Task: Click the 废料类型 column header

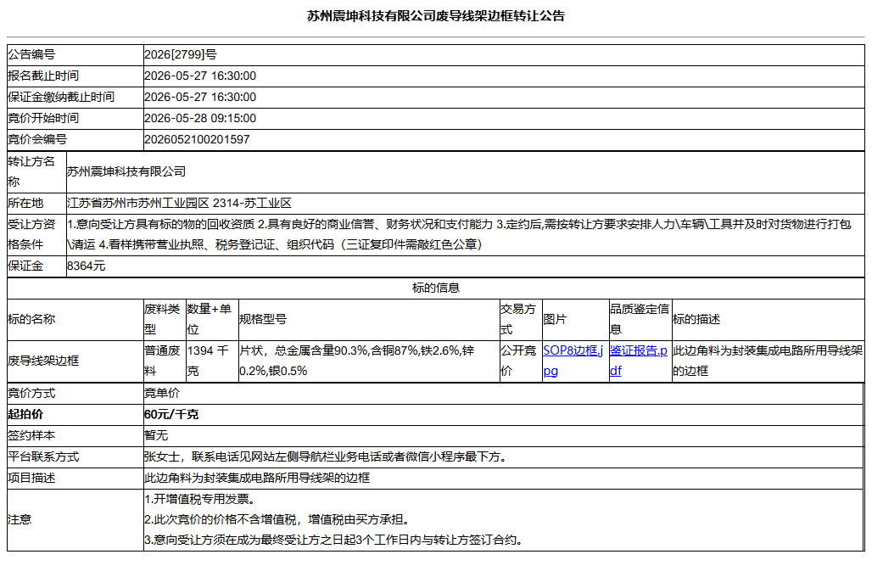Action: [x=162, y=319]
